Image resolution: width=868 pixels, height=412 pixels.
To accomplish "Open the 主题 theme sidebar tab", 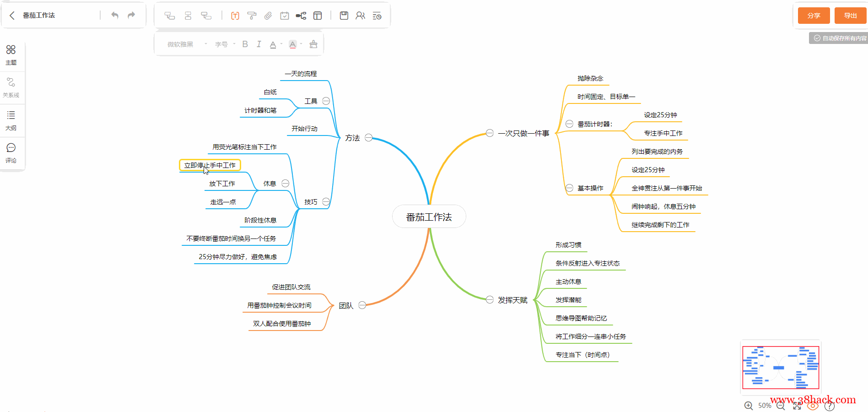I will pos(11,54).
